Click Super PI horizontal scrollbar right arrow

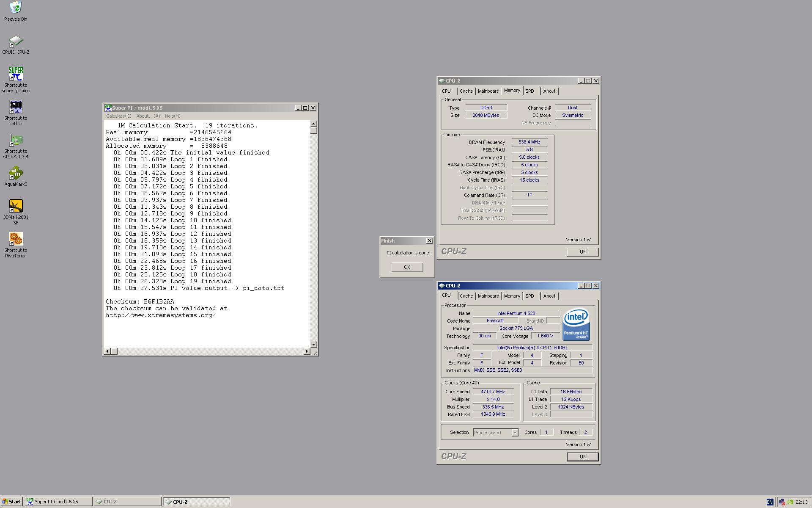tap(307, 351)
